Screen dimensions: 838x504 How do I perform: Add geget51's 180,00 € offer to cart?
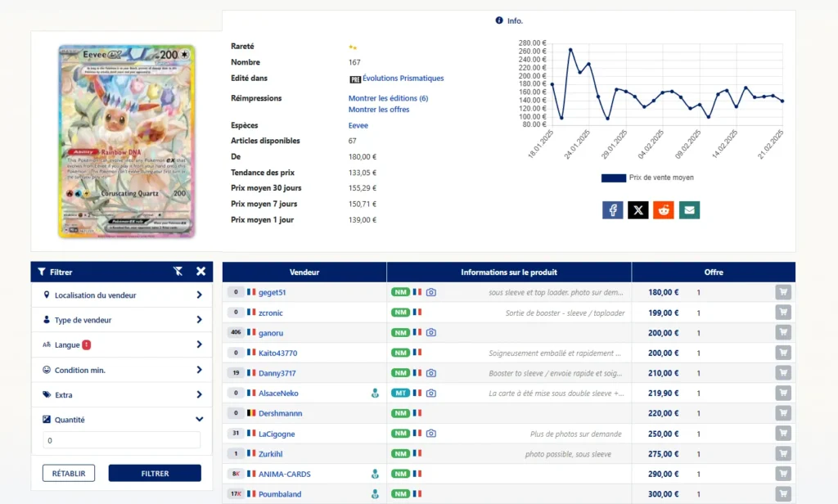click(x=783, y=292)
